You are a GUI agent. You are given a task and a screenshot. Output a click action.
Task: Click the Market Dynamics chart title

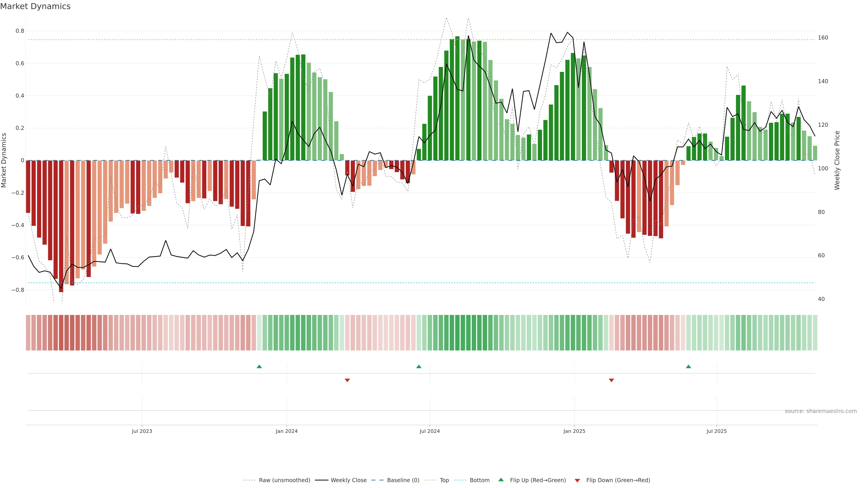coord(35,6)
